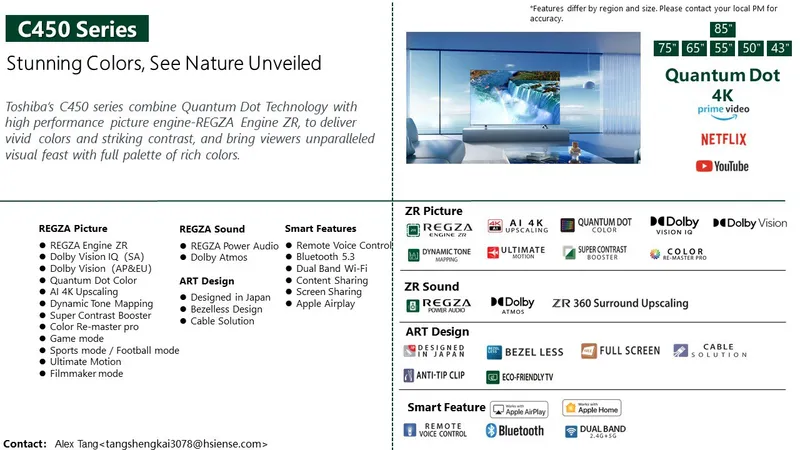Click the C450 Series title banner
Image resolution: width=800 pixels, height=450 pixels.
coord(77,29)
